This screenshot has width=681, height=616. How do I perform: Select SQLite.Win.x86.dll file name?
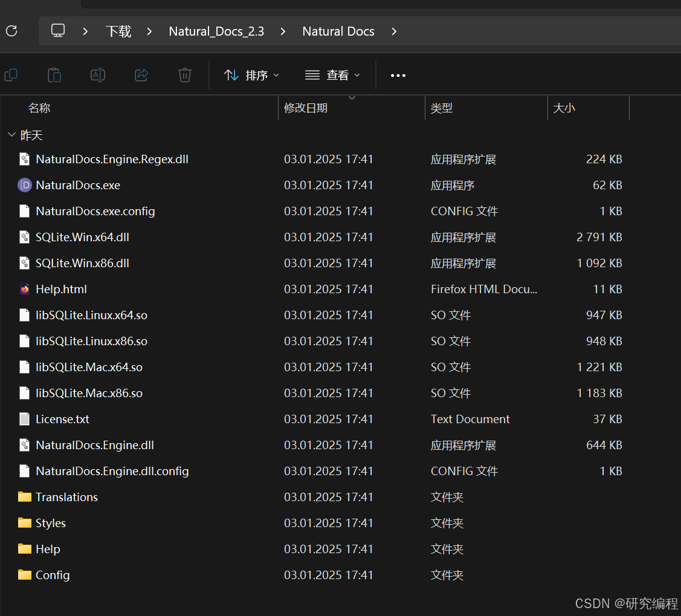click(83, 263)
